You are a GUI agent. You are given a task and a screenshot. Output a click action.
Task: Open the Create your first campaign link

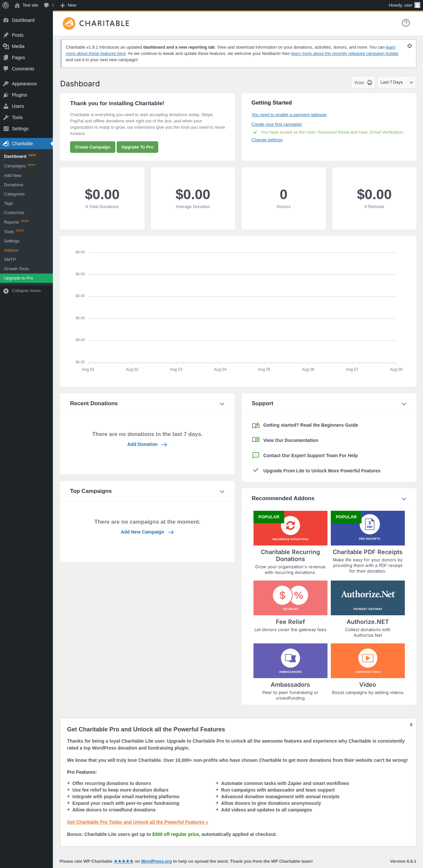click(277, 124)
